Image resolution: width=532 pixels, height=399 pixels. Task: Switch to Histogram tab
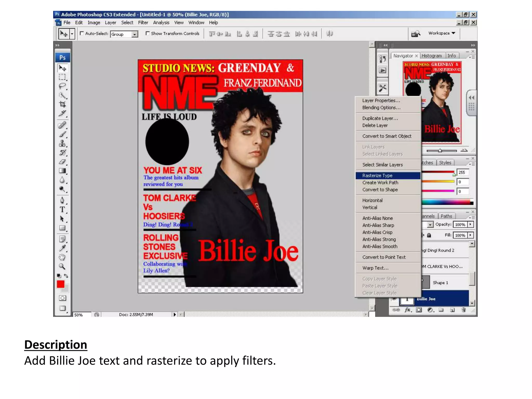(x=431, y=56)
